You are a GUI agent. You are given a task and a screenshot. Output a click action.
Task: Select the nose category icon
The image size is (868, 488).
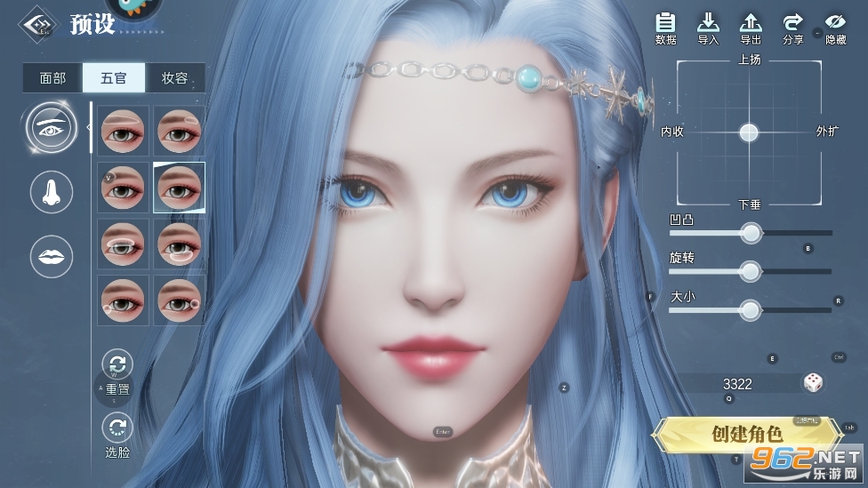(52, 191)
